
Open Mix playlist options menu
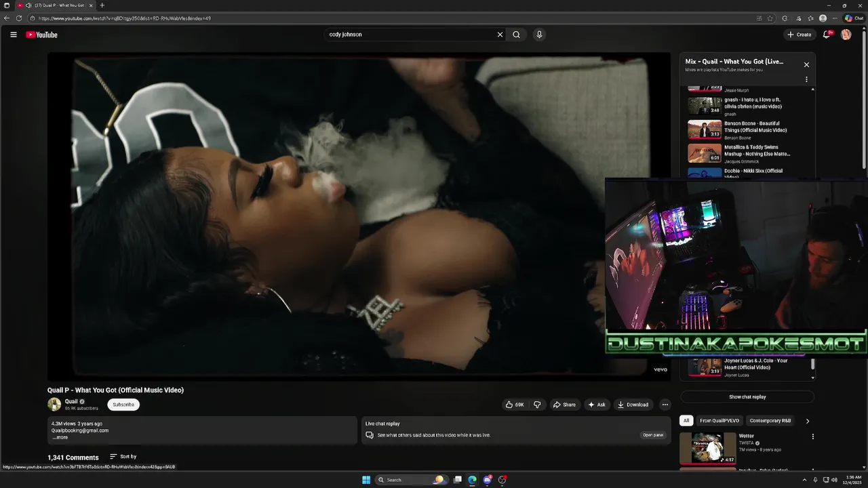pos(806,79)
